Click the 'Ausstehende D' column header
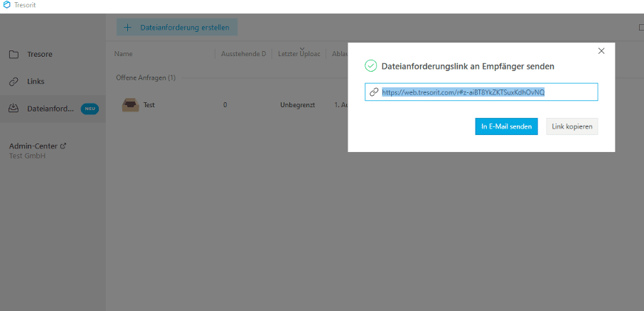This screenshot has width=644, height=311. point(243,54)
